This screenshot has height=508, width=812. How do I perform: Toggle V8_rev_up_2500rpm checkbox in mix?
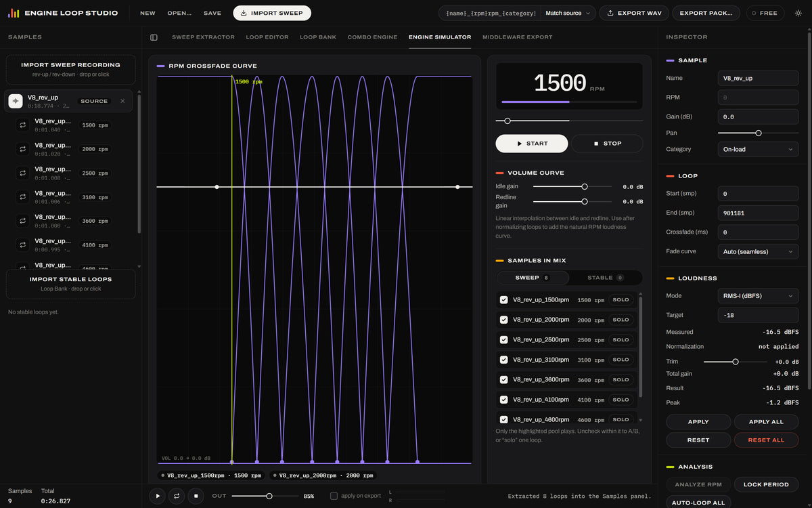(x=503, y=340)
